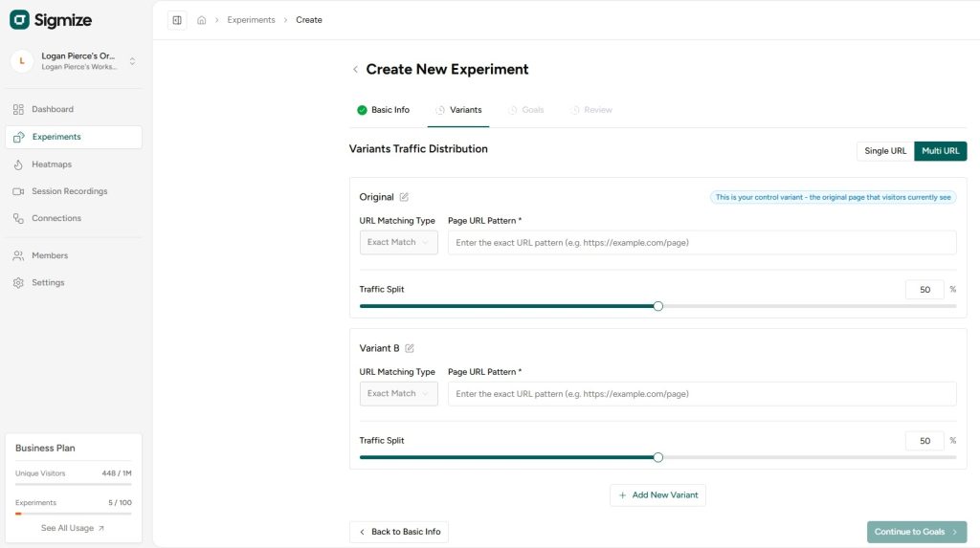Open Original's URL Matching Type dropdown
Viewport: 980px width, 548px height.
coord(398,243)
